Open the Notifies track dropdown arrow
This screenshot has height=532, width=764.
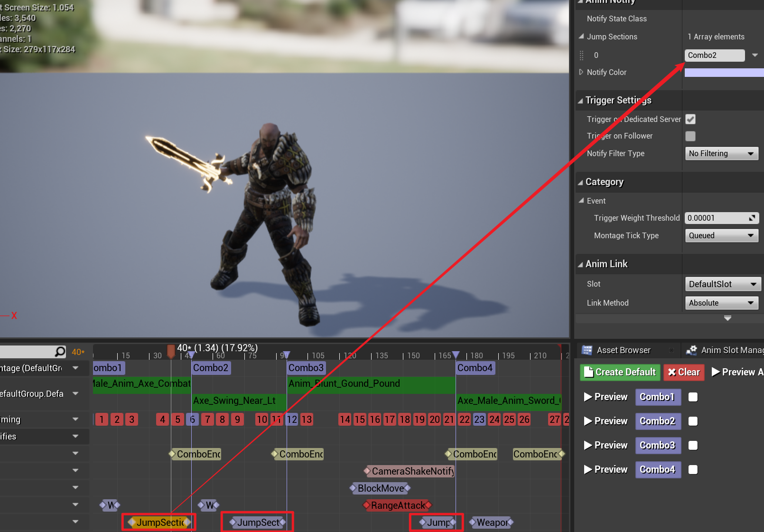click(75, 436)
